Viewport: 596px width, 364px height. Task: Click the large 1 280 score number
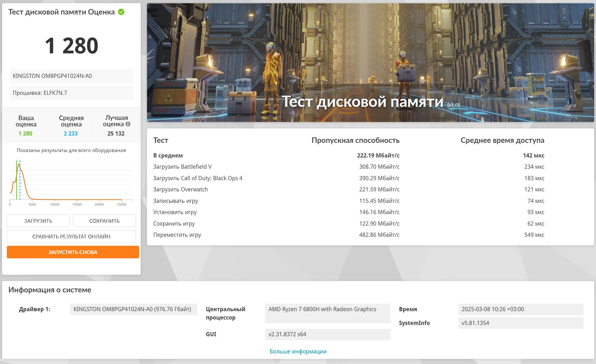(72, 46)
